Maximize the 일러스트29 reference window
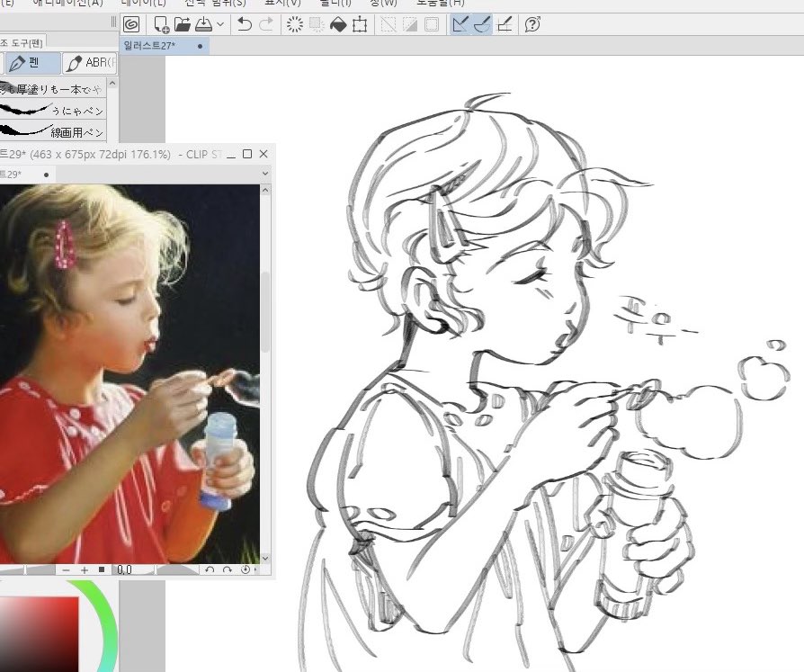Image resolution: width=804 pixels, height=672 pixels. pos(247,154)
